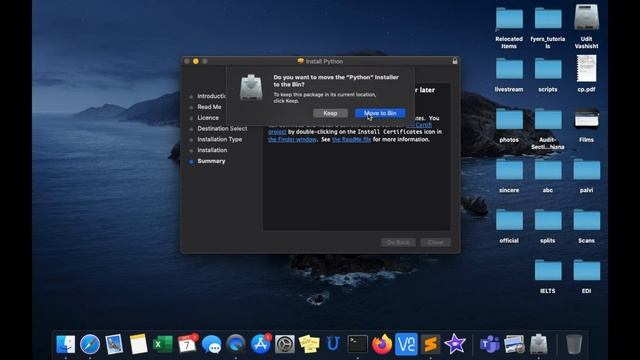Select the livestream folder on desktop
The height and width of the screenshot is (360, 640).
[509, 69]
